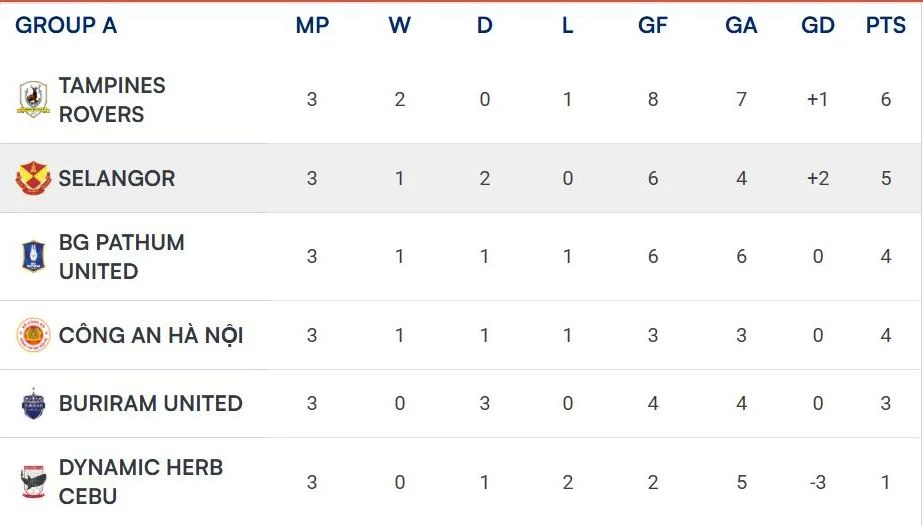
Task: Select Dynamic Herb Cebu team name
Action: point(140,482)
